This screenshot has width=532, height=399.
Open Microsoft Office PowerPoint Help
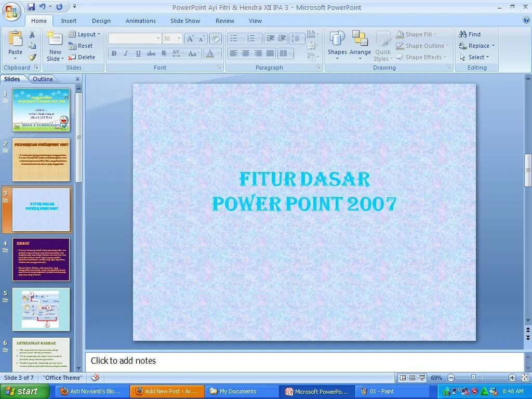click(527, 20)
